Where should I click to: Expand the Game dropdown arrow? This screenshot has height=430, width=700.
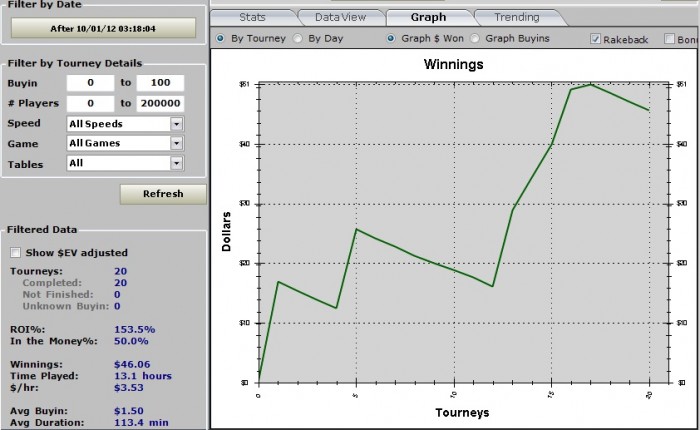[177, 143]
